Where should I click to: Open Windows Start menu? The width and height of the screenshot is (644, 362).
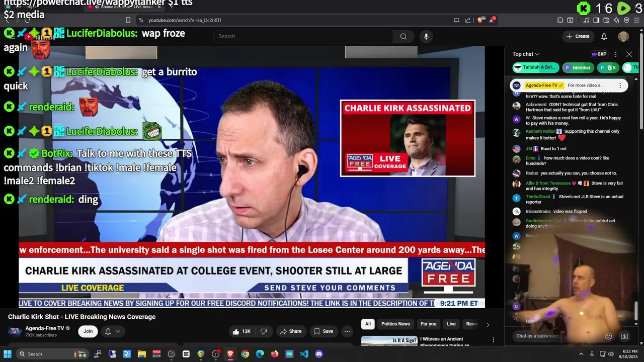pyautogui.click(x=8, y=354)
